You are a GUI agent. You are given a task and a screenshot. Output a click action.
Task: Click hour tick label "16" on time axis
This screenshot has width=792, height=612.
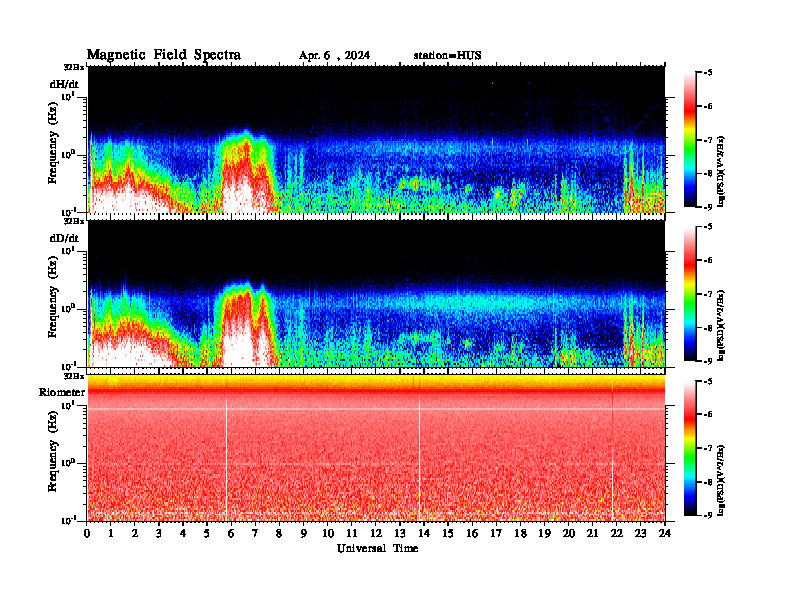click(x=472, y=533)
